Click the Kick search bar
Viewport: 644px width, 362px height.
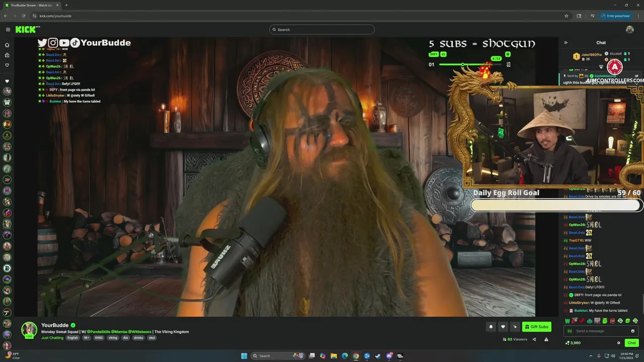coord(322,30)
